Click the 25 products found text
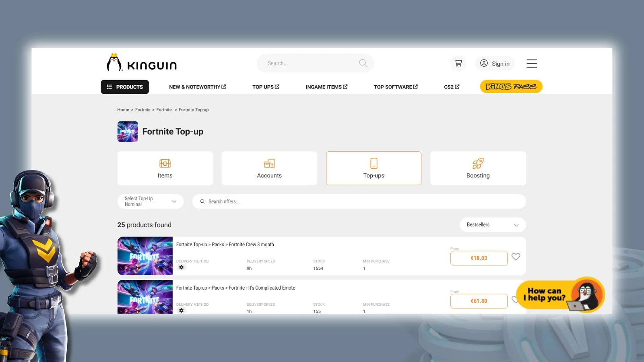 pyautogui.click(x=144, y=225)
